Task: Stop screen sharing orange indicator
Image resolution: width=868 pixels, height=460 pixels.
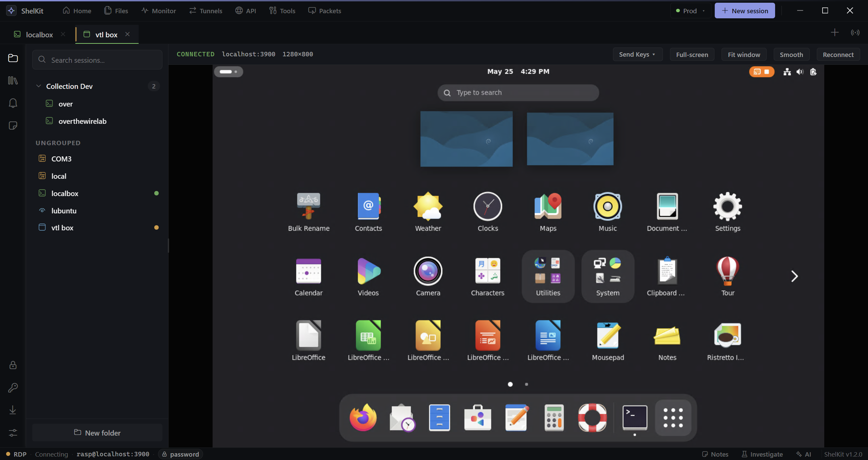Action: pyautogui.click(x=762, y=72)
